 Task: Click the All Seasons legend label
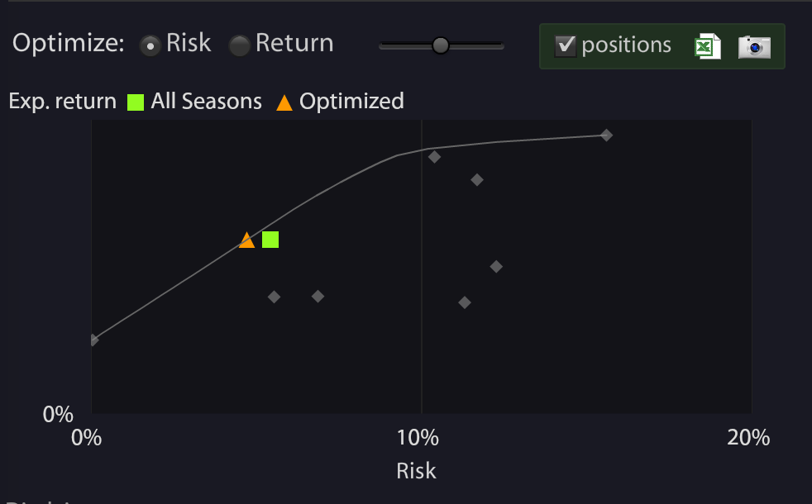[206, 102]
